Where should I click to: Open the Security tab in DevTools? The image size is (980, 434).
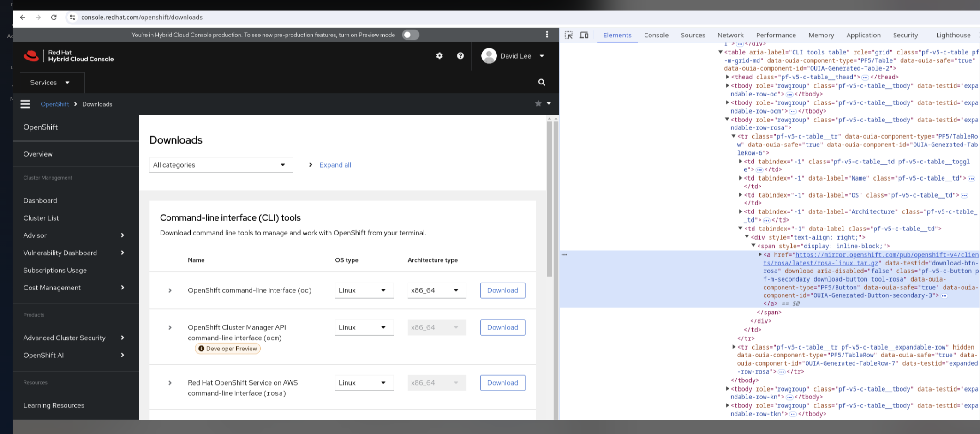click(905, 35)
